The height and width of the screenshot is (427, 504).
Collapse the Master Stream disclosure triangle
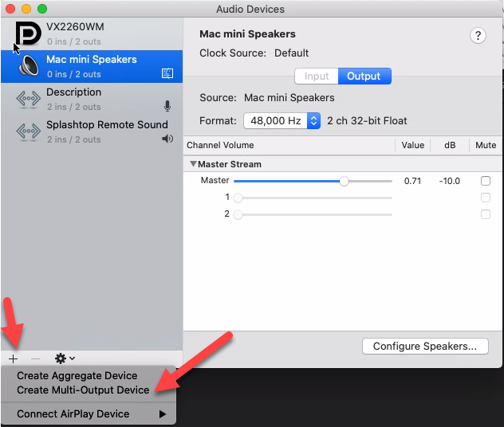point(192,164)
